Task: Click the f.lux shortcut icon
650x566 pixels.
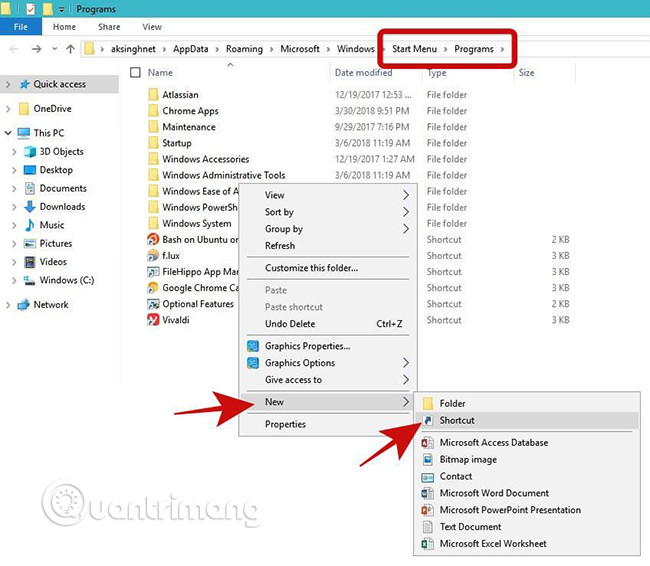Action: coord(153,255)
